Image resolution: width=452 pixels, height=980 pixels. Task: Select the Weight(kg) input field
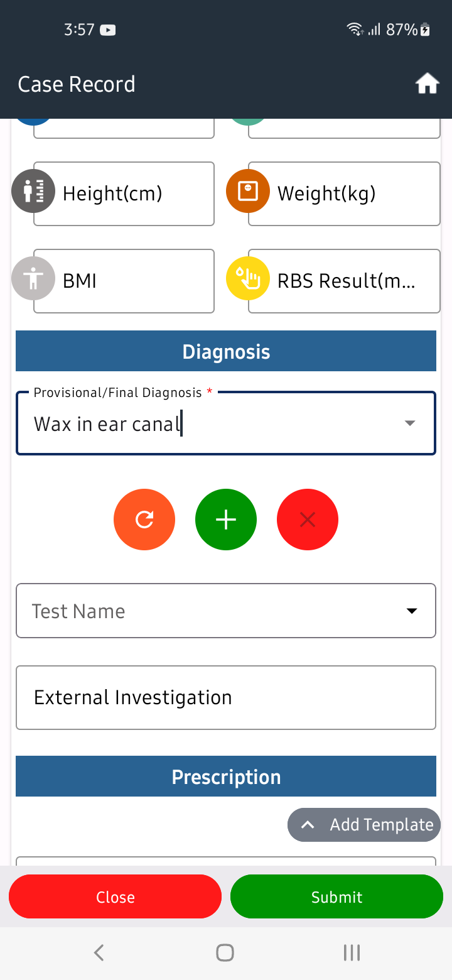344,193
